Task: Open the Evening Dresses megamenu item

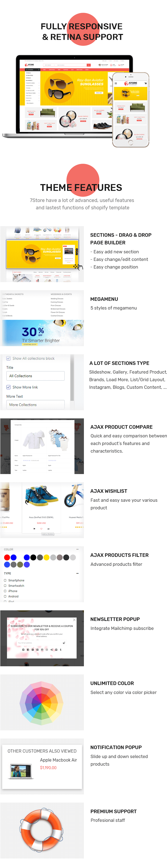Action: coord(57,302)
